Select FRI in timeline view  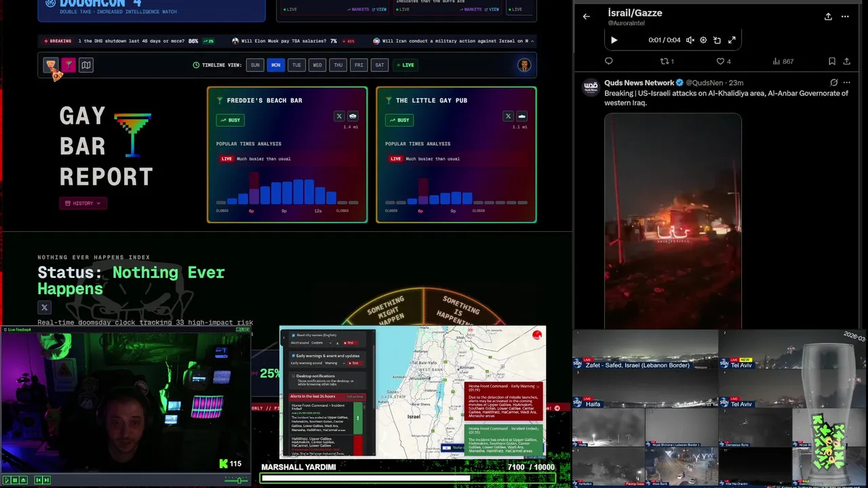click(359, 65)
